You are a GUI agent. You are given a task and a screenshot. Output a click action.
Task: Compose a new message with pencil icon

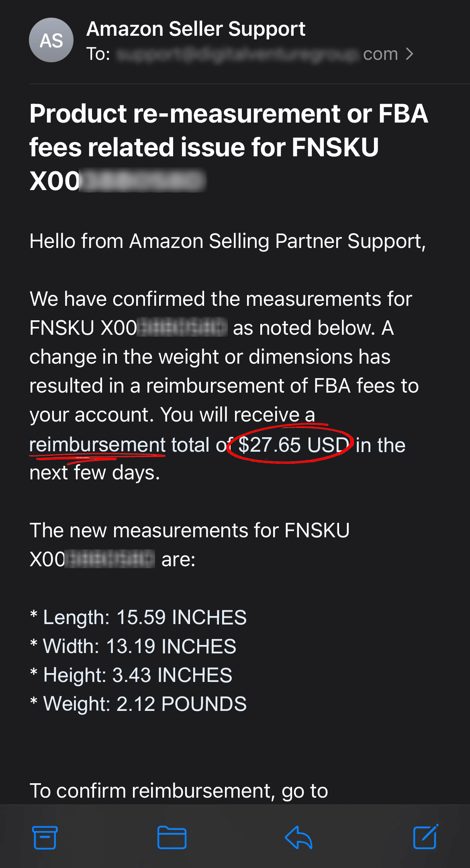tap(425, 837)
